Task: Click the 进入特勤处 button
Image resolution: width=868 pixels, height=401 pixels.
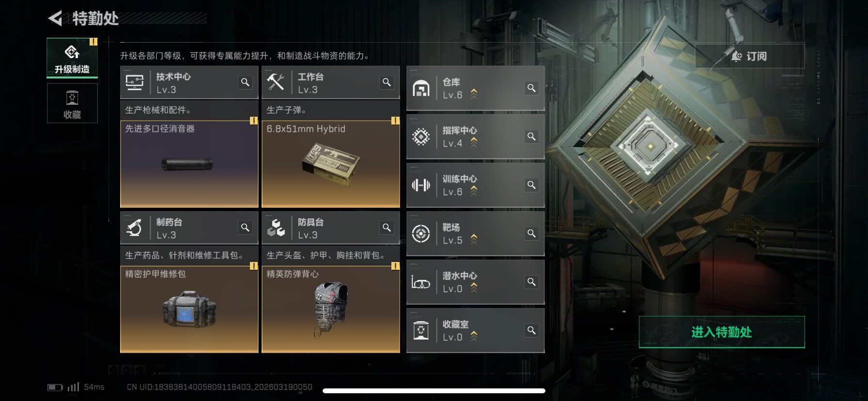Action: click(722, 332)
